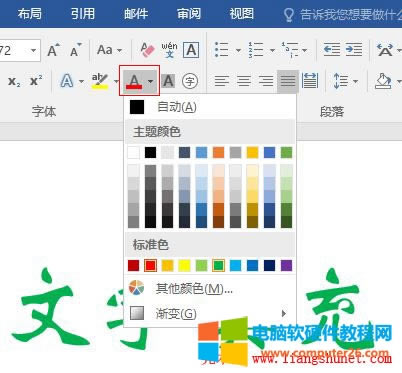Image resolution: width=402 pixels, height=373 pixels.
Task: Open 其他颜色(M)... more colors dialog
Action: click(x=210, y=289)
